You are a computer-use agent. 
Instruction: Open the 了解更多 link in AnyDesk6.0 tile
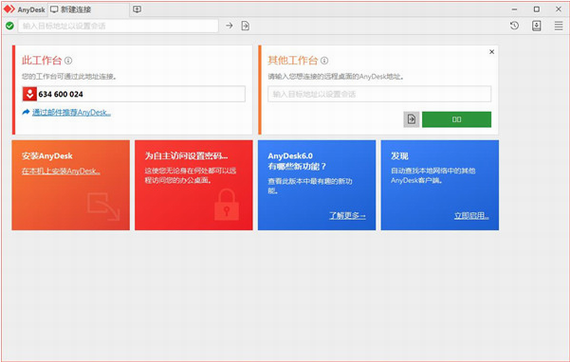tap(348, 216)
